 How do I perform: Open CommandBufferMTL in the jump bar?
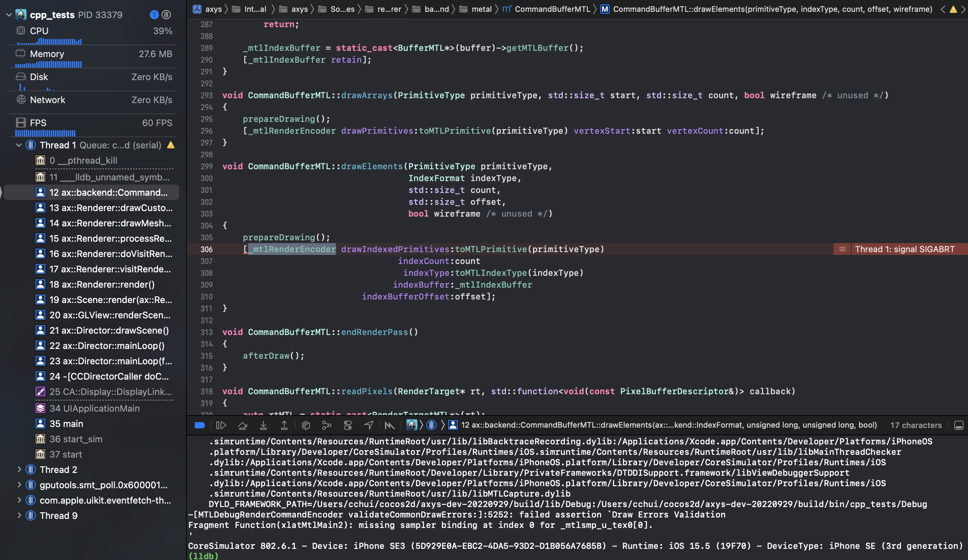coord(551,9)
